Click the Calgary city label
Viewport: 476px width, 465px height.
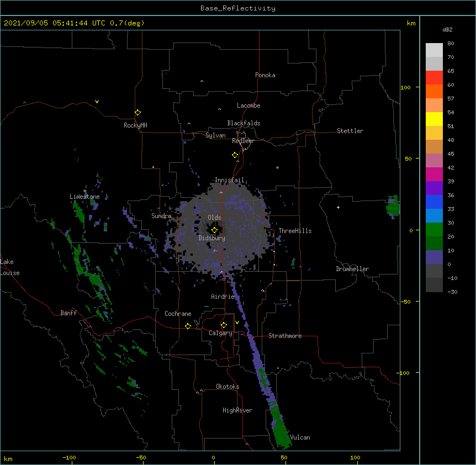[x=221, y=333]
